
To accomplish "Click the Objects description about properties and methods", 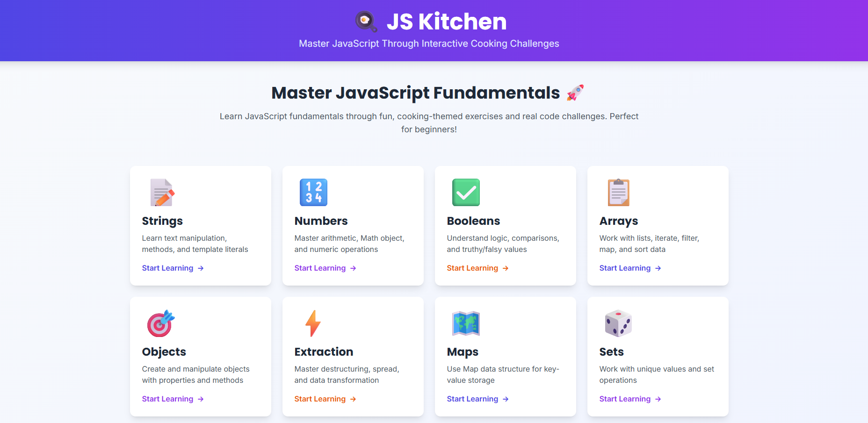I will click(196, 375).
